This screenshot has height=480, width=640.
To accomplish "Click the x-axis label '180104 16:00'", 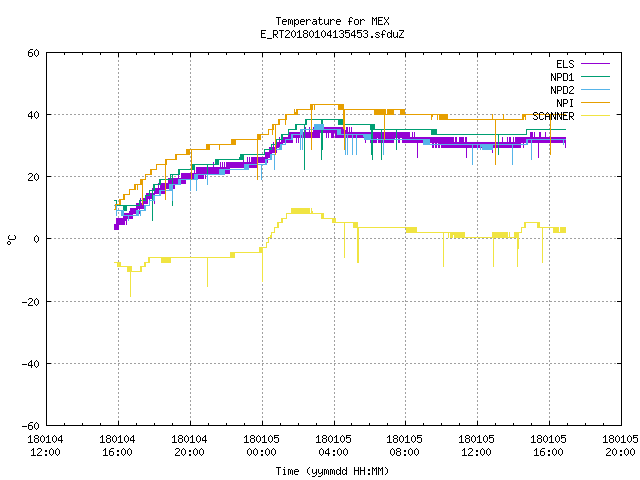I will tap(117, 446).
